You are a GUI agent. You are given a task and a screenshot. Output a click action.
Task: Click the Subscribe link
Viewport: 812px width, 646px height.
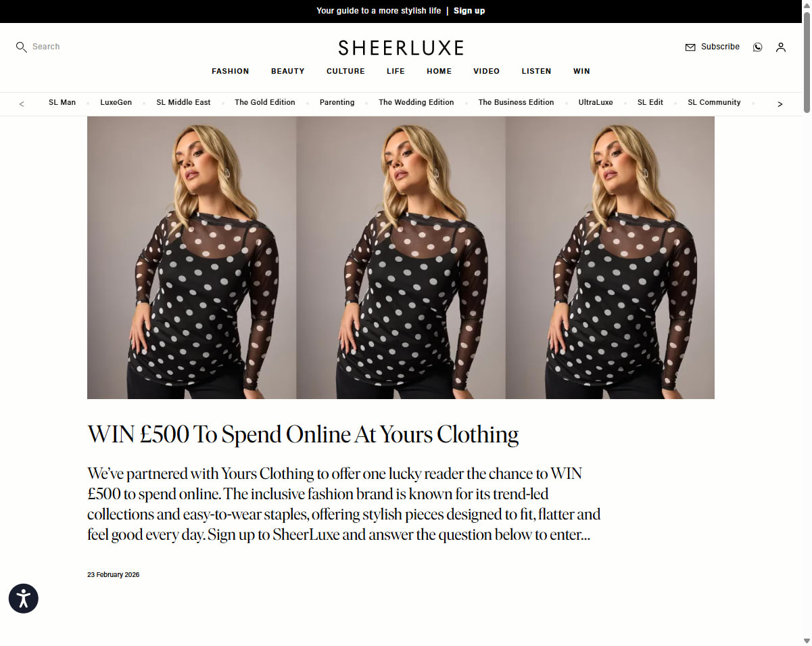click(720, 47)
